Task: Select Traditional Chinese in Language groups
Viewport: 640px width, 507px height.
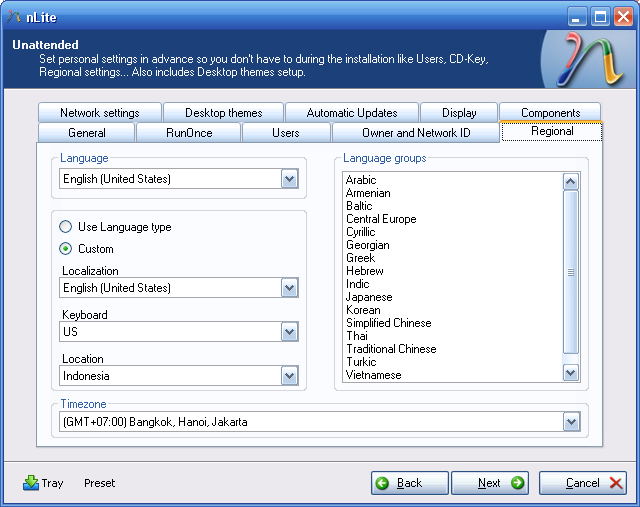Action: (391, 349)
